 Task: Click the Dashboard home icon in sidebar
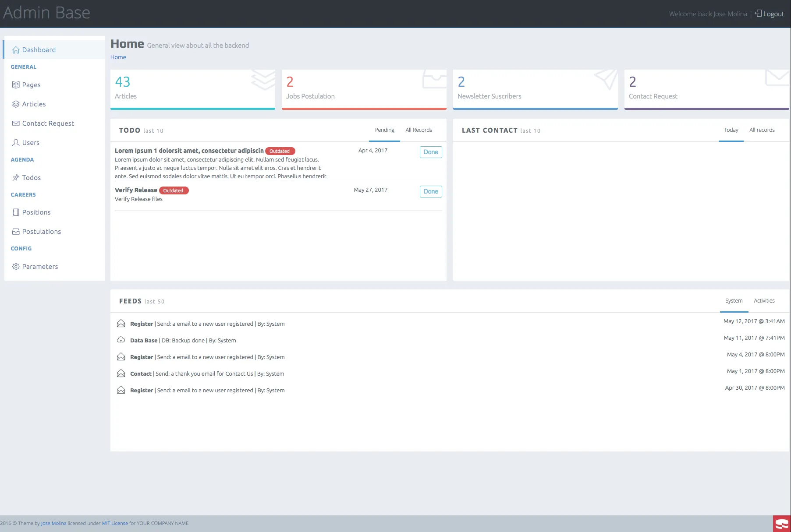(16, 50)
